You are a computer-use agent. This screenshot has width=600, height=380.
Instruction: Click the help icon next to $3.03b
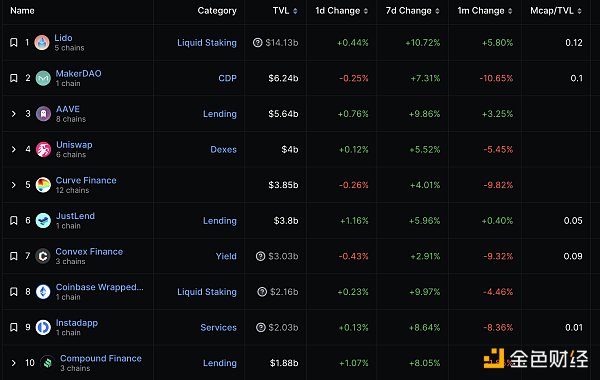260,256
